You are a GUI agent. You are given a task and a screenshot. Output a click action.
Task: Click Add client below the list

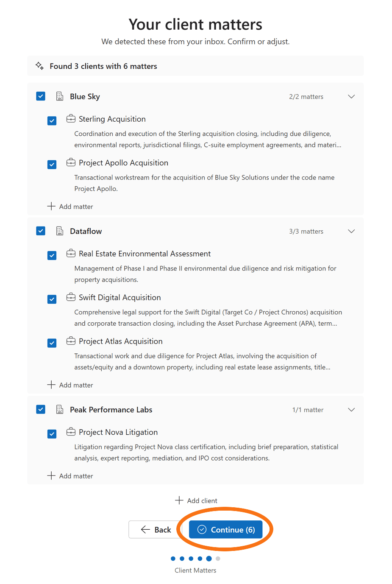pyautogui.click(x=196, y=500)
